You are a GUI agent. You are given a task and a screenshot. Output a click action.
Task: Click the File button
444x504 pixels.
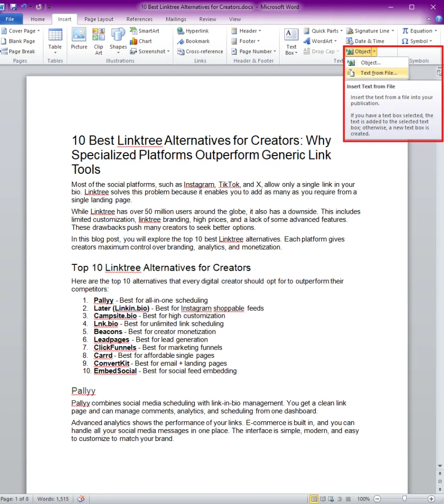coord(10,19)
